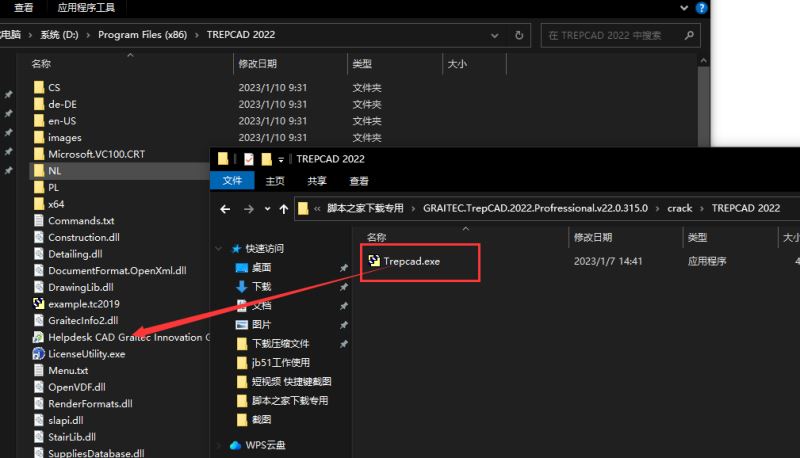Click the TREPCAD 2022 search box

pos(620,35)
